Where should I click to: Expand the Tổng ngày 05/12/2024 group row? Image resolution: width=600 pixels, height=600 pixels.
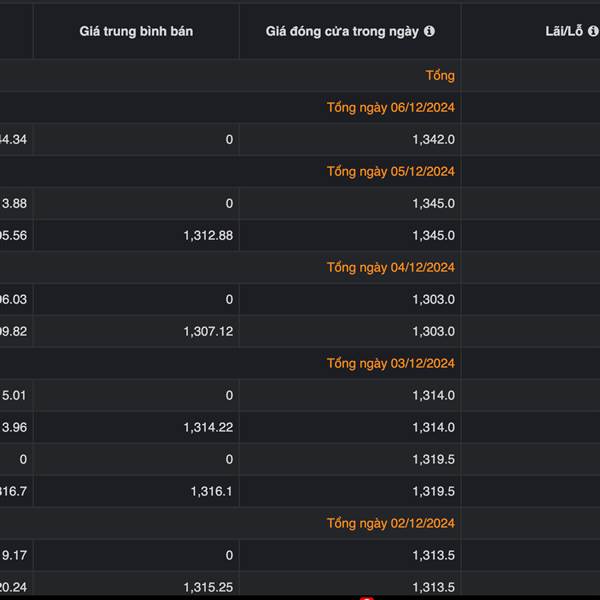pyautogui.click(x=390, y=171)
